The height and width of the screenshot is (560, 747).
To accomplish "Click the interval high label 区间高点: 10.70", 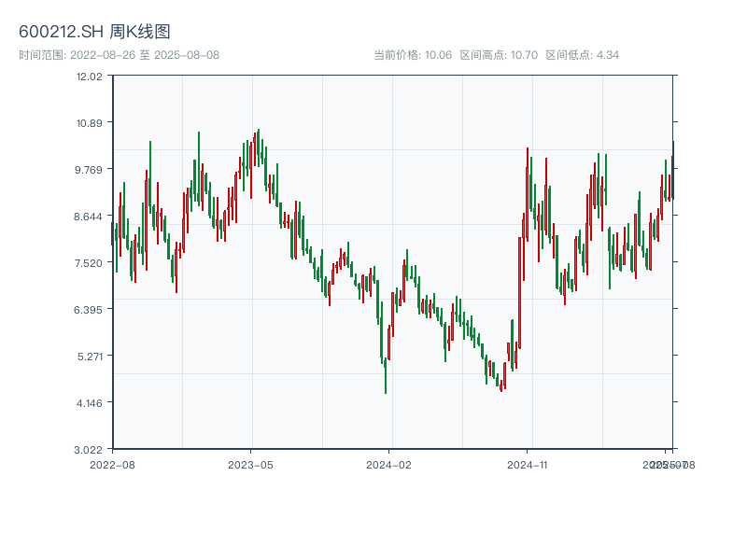I will [x=499, y=55].
